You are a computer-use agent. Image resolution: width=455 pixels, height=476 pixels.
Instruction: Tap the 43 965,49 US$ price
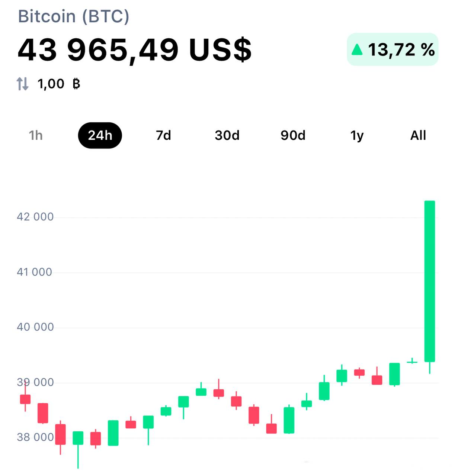pos(135,49)
